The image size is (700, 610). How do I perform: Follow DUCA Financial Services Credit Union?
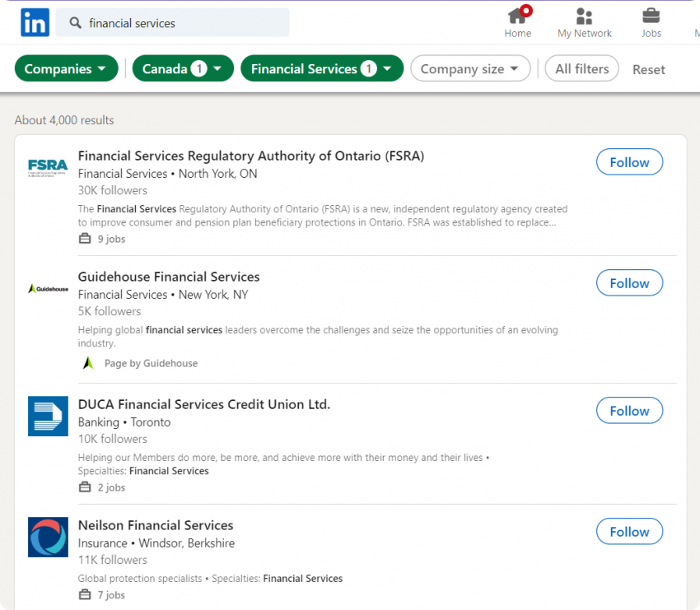coord(629,411)
